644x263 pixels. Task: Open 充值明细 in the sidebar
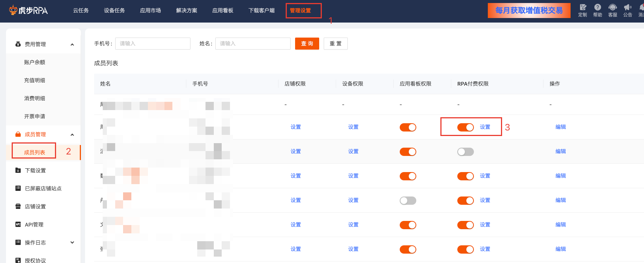click(35, 80)
